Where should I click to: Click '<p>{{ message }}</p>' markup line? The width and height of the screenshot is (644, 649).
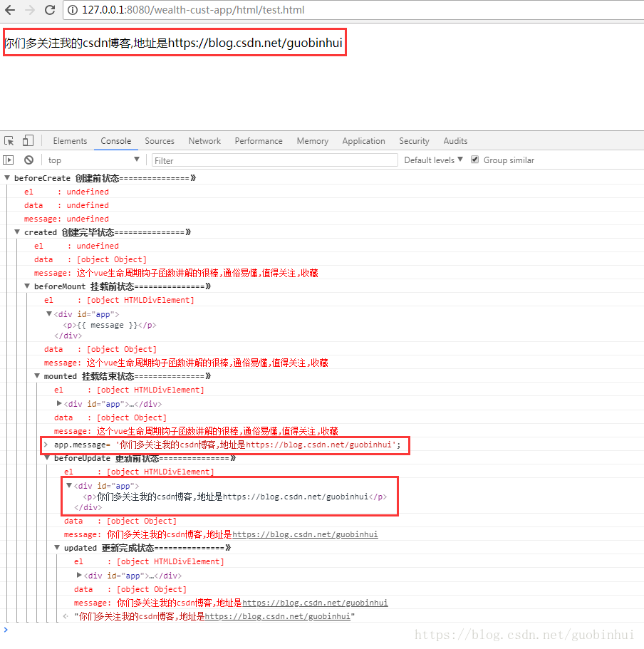(109, 326)
